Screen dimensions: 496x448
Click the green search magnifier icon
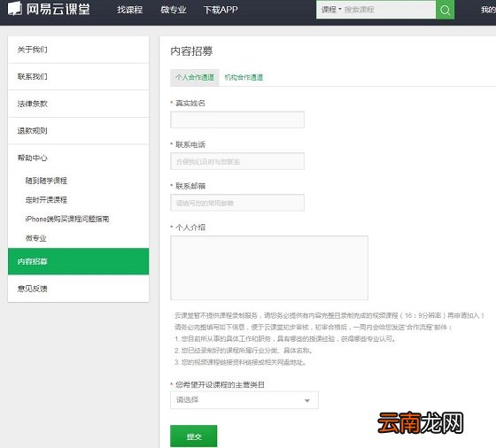[x=445, y=10]
